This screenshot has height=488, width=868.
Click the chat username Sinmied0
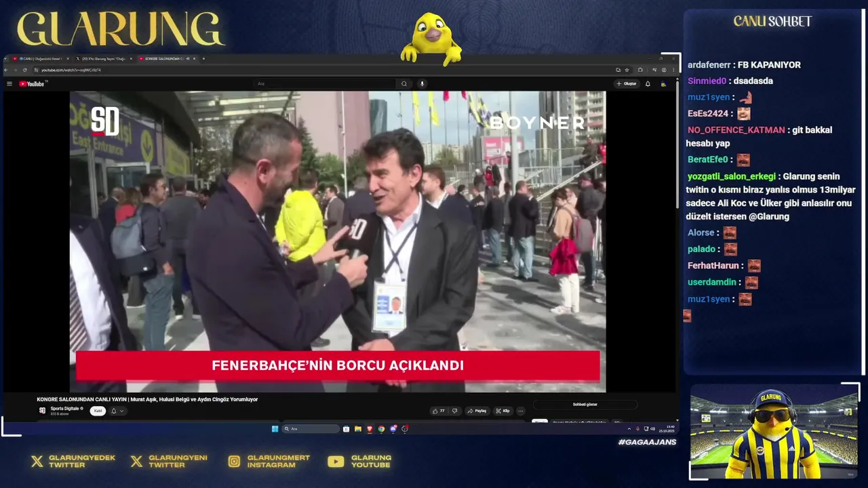click(x=707, y=81)
